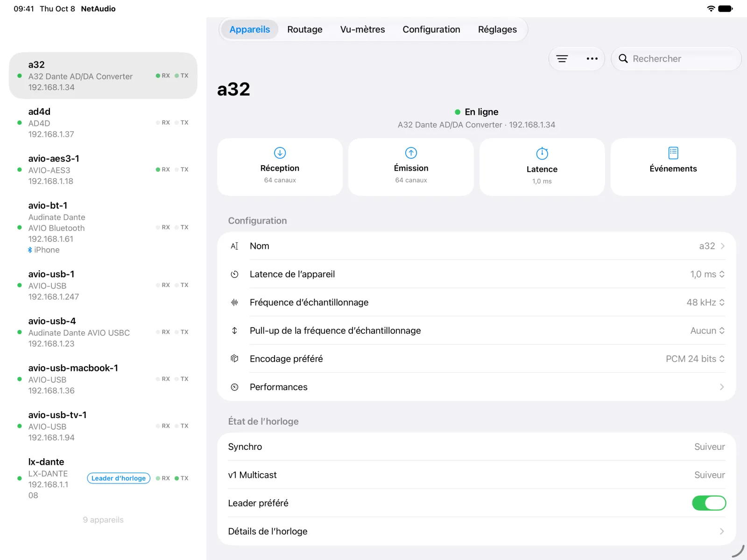747x560 pixels.
Task: Click the search magnifier icon
Action: point(623,59)
